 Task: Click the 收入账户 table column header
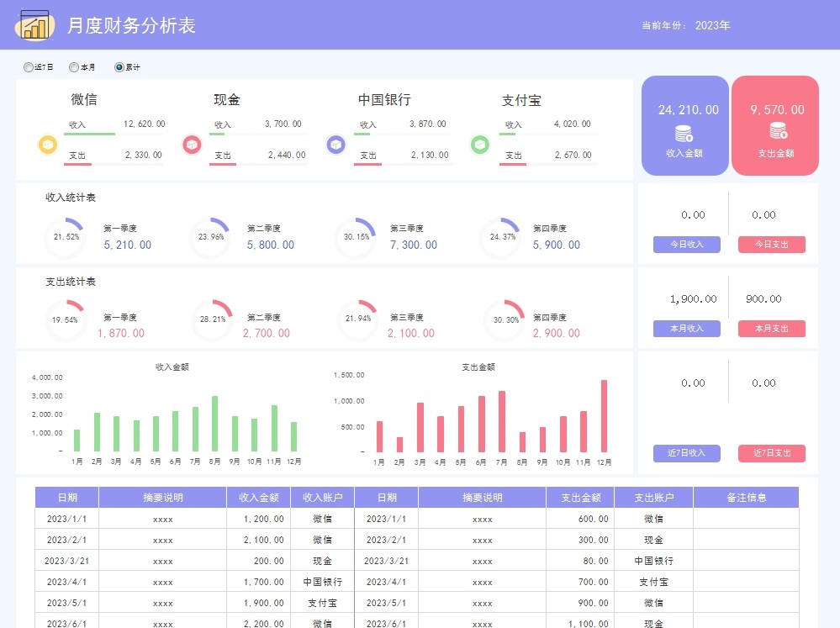tap(323, 497)
